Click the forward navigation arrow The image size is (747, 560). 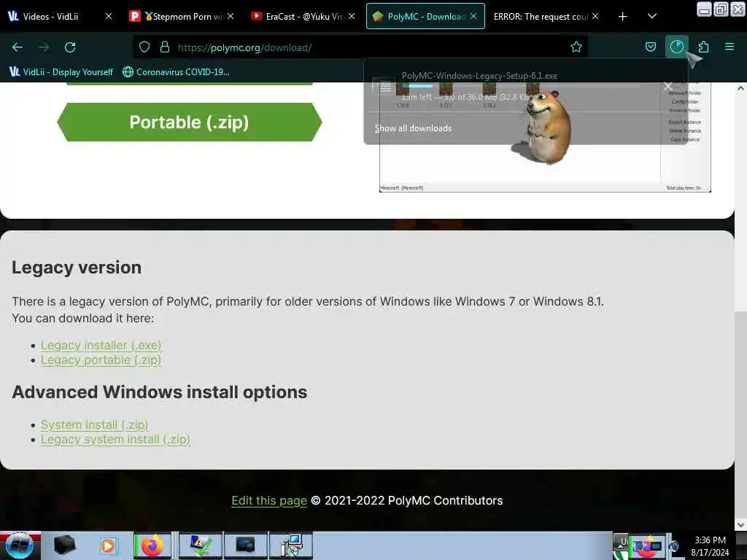[44, 47]
